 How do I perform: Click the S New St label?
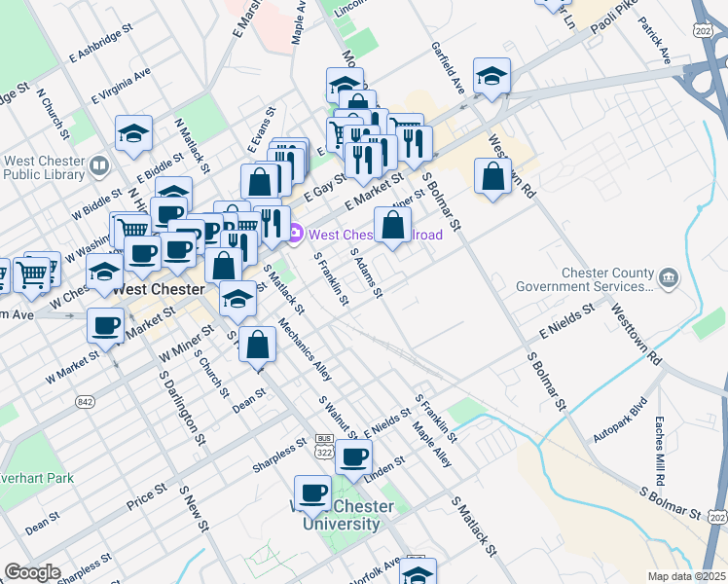coord(195,509)
